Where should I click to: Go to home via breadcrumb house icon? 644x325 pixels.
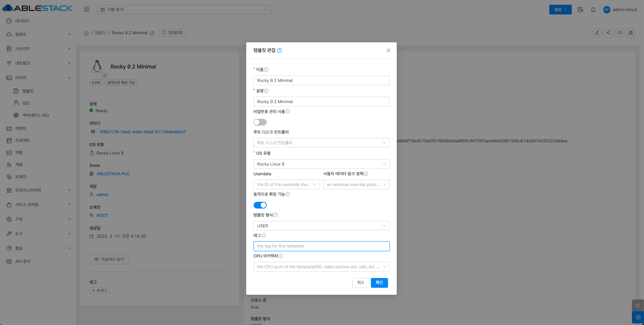tap(86, 33)
